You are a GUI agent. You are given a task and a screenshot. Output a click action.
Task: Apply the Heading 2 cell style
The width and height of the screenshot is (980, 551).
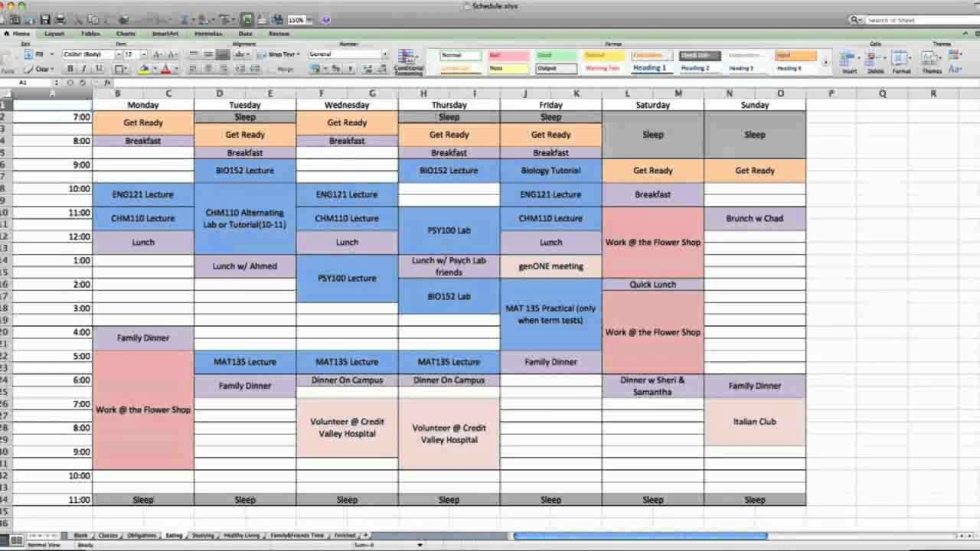click(x=695, y=68)
